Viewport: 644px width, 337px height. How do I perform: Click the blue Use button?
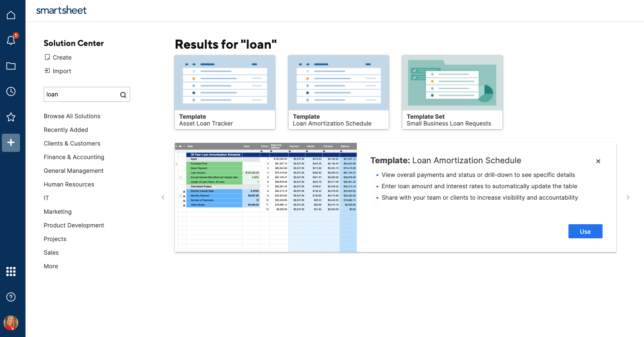pyautogui.click(x=585, y=231)
